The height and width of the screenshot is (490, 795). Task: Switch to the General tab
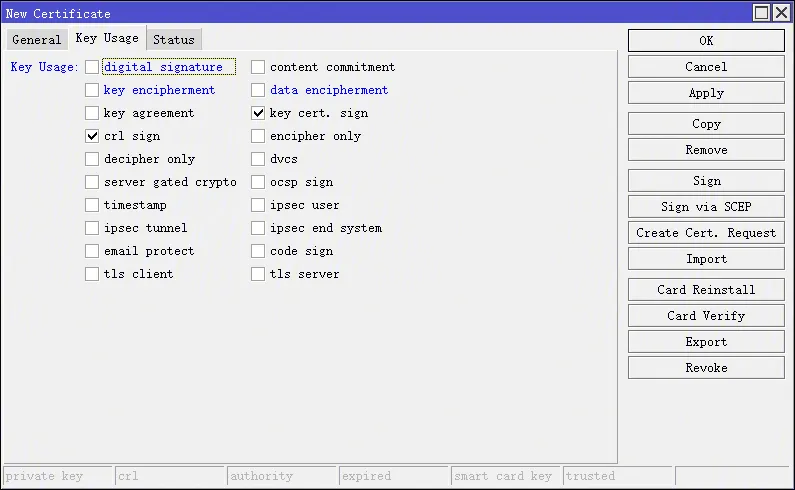pyautogui.click(x=37, y=40)
